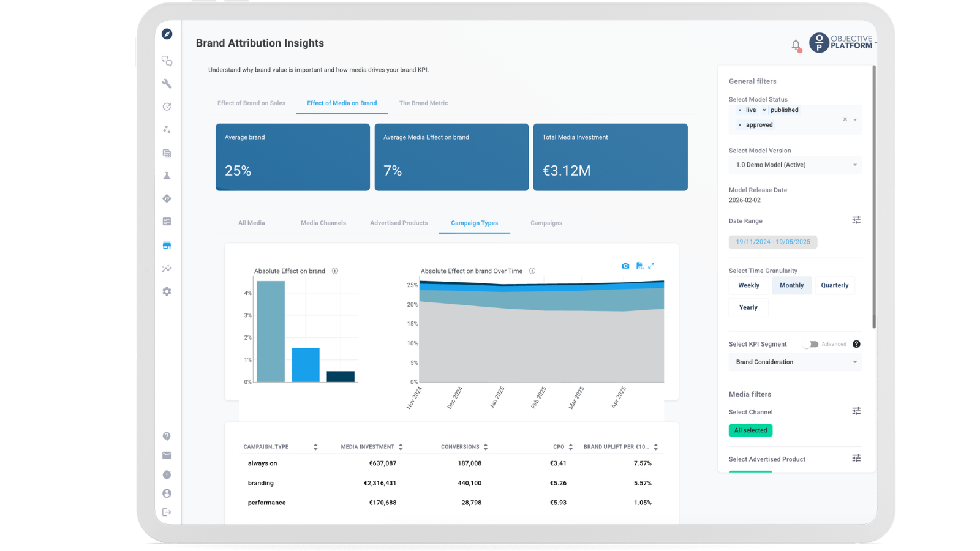Open the user account sidebar icon
Image resolution: width=980 pixels, height=551 pixels.
tap(167, 493)
